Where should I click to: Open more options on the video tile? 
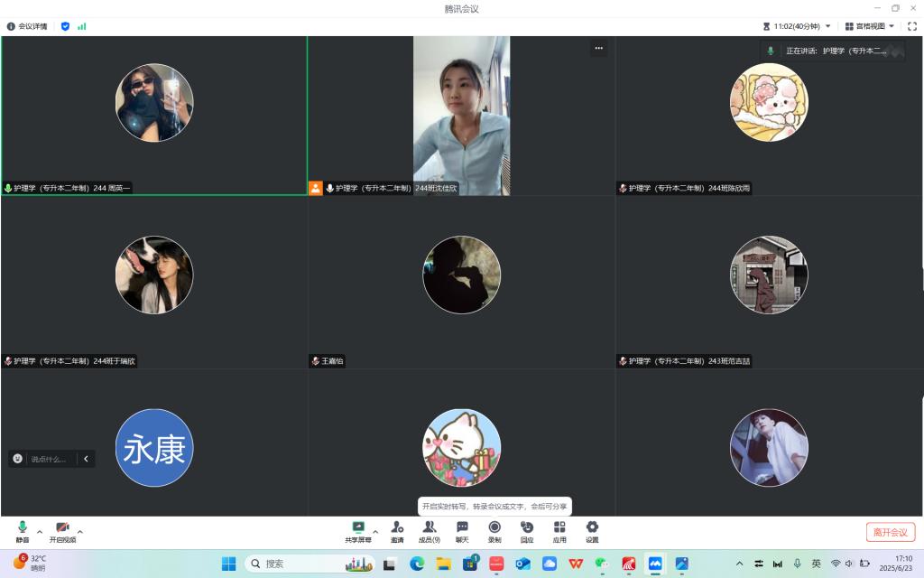(598, 48)
